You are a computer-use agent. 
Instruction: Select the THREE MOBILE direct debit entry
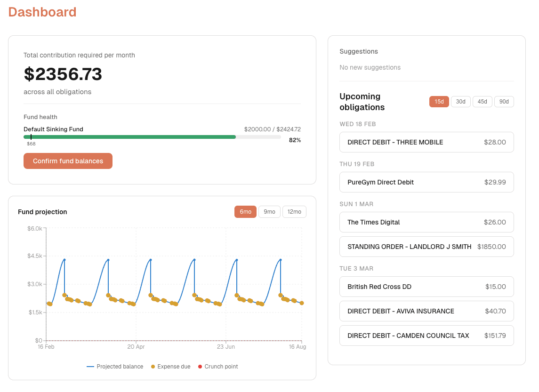426,142
